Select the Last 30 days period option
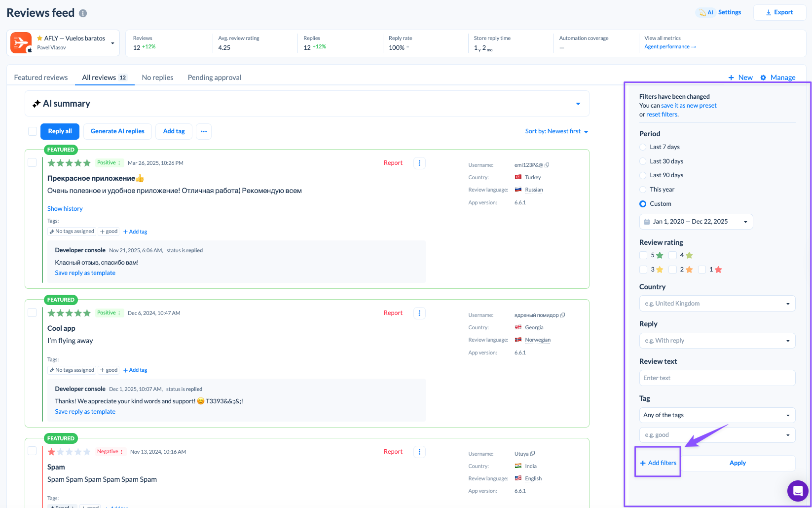The width and height of the screenshot is (812, 508). tap(643, 161)
